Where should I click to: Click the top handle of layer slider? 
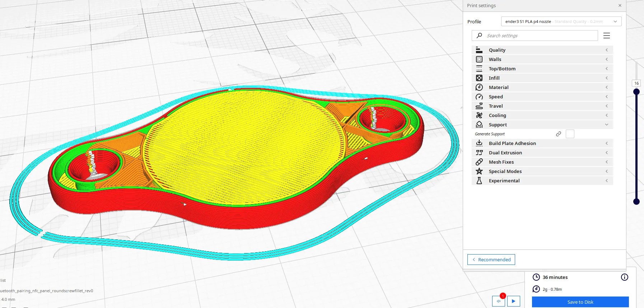click(636, 92)
